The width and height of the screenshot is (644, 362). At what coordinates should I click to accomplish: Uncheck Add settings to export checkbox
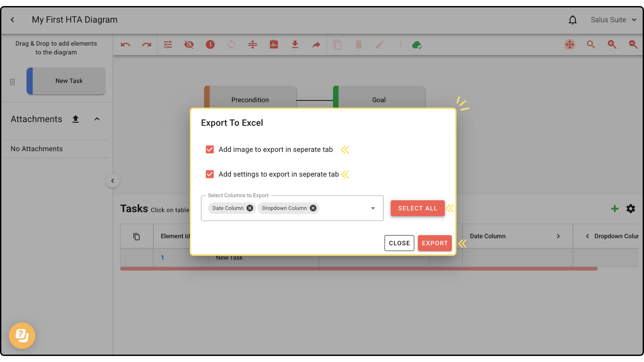210,174
